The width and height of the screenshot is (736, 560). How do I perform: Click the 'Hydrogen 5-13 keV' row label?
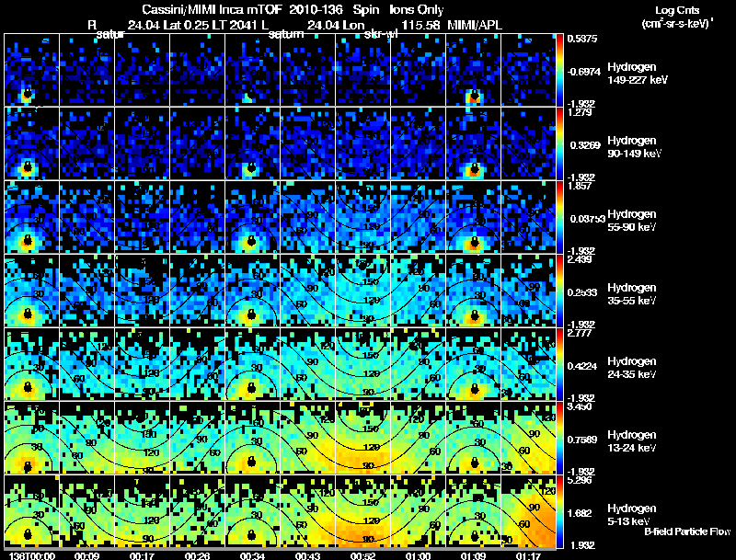pyautogui.click(x=632, y=515)
